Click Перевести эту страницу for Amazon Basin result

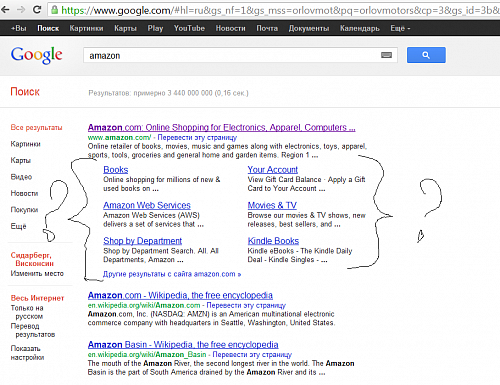point(252,354)
